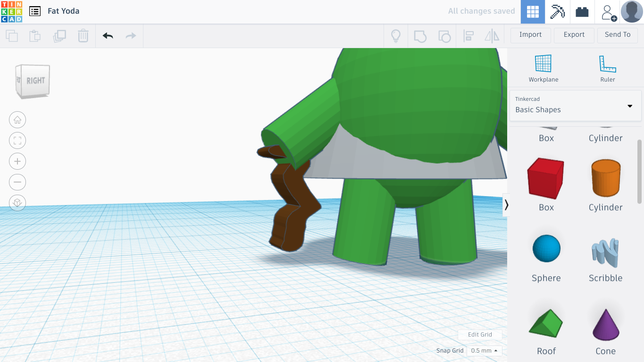Show all hidden objects via lightbulb icon
Viewport: 644px width, 362px height.
[x=396, y=35]
